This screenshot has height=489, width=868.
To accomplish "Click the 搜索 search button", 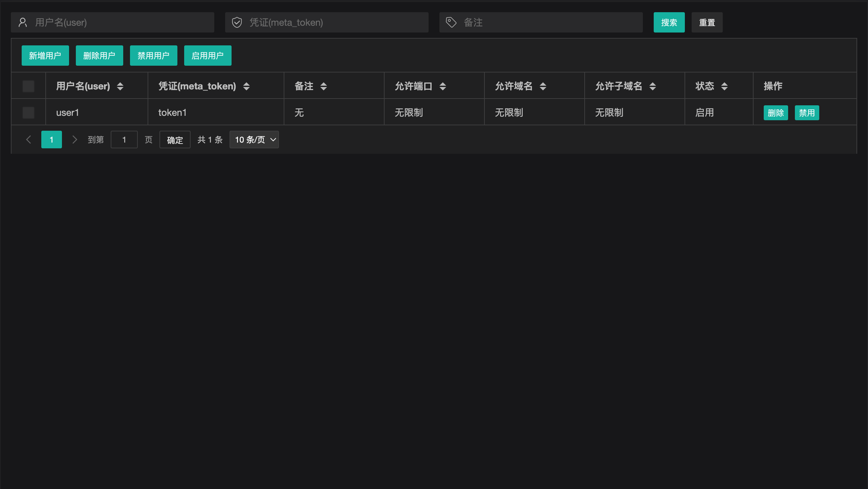I will pos(669,22).
